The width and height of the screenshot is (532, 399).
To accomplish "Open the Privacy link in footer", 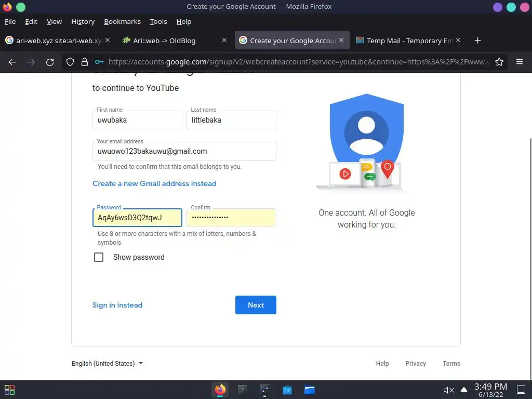I will [x=416, y=363].
